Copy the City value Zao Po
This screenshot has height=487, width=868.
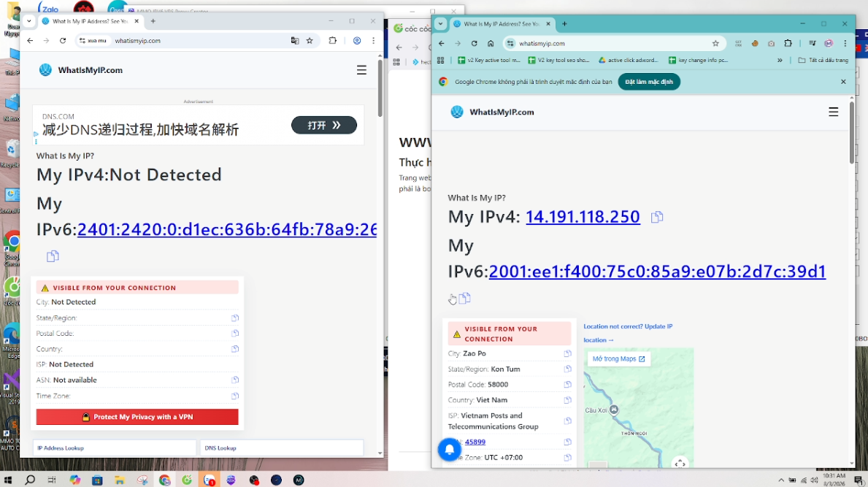click(567, 353)
